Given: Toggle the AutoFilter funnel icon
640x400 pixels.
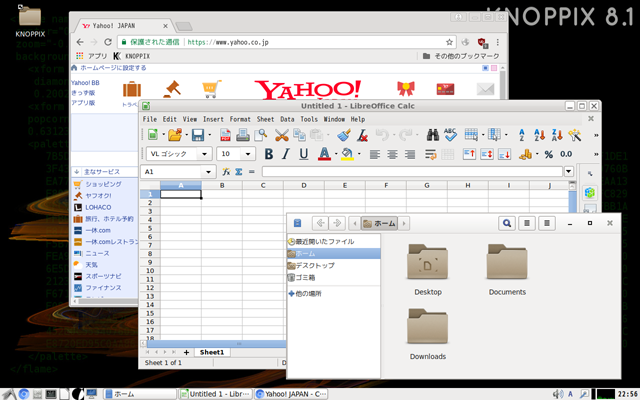Looking at the screenshot, I should pos(575,135).
